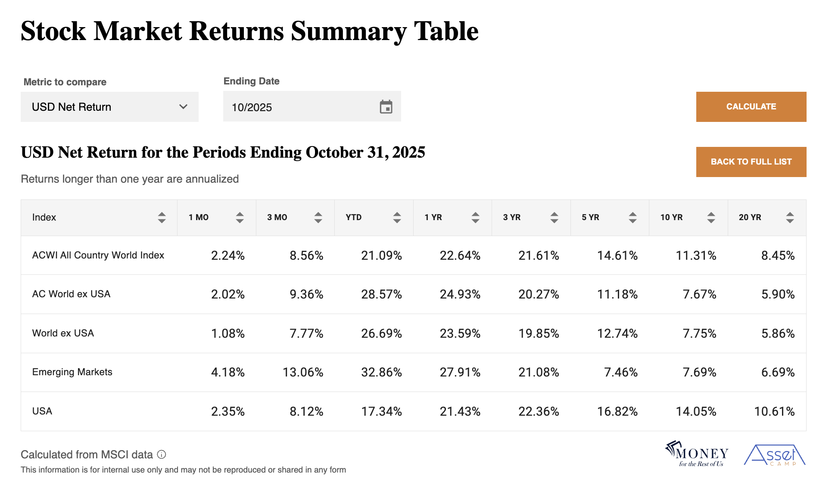Viewport: 835px width, 504px height.
Task: Sort table by Index column arrows
Action: click(x=162, y=218)
